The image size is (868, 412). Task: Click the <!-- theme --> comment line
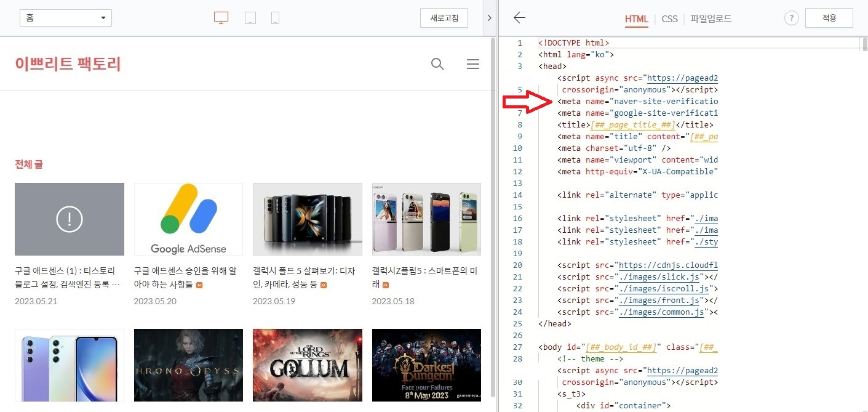coord(591,359)
